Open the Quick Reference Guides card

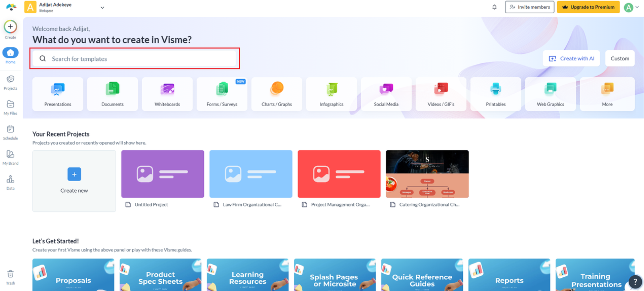(422, 275)
